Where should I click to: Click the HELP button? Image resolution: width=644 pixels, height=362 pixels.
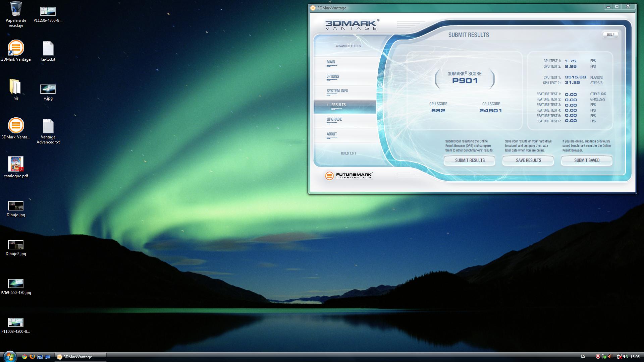610,35
